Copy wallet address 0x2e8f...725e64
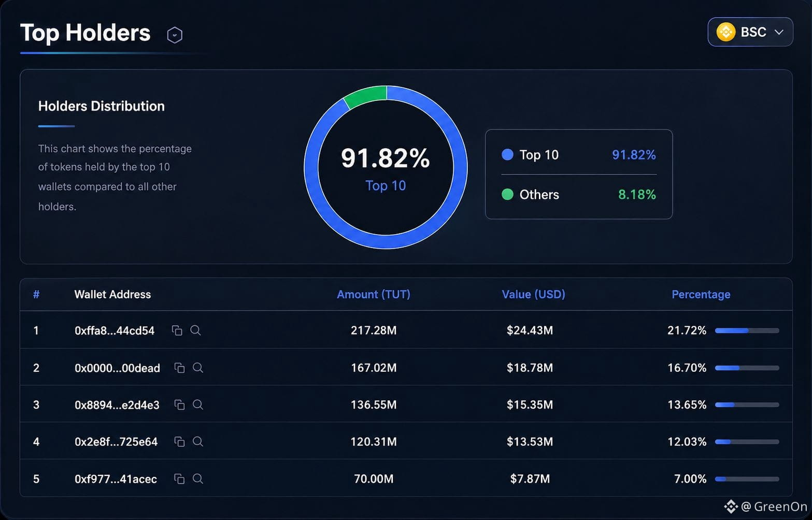 (179, 441)
